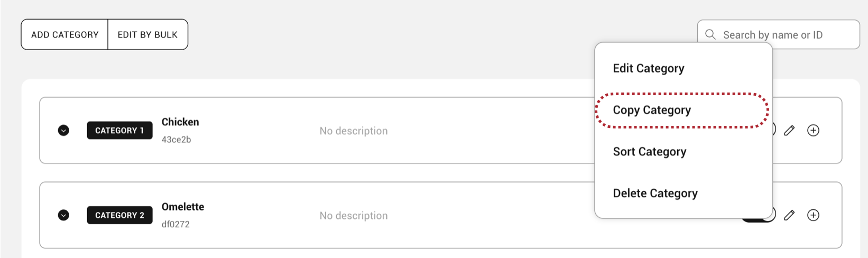Click the plus icon on Omelette row
The width and height of the screenshot is (868, 258).
813,215
